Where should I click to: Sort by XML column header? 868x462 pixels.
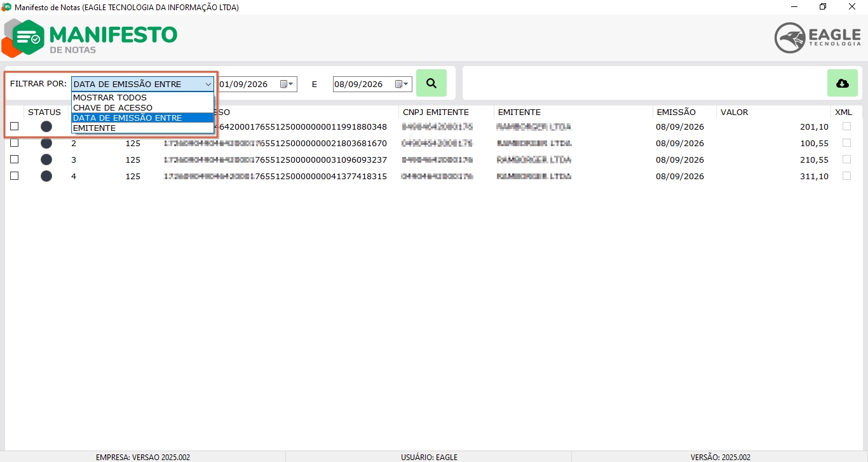[x=843, y=112]
